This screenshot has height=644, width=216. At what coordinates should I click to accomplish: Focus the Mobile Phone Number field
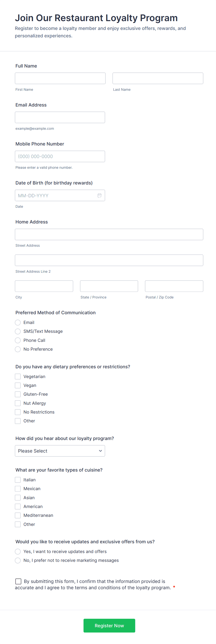pos(60,156)
